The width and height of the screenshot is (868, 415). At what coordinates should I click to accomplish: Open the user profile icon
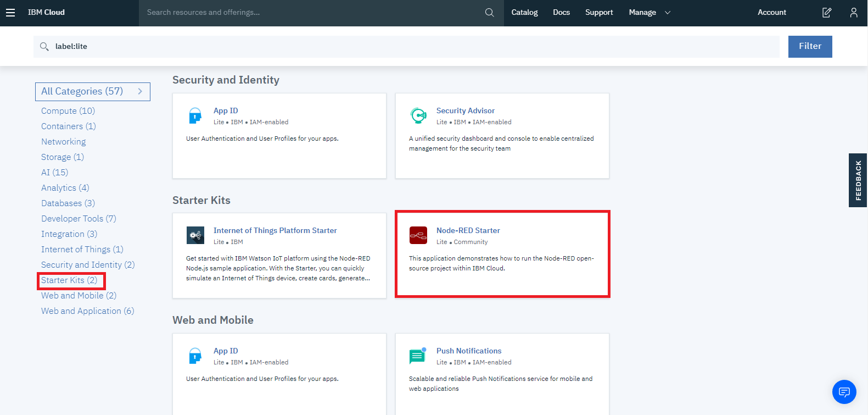(x=854, y=13)
